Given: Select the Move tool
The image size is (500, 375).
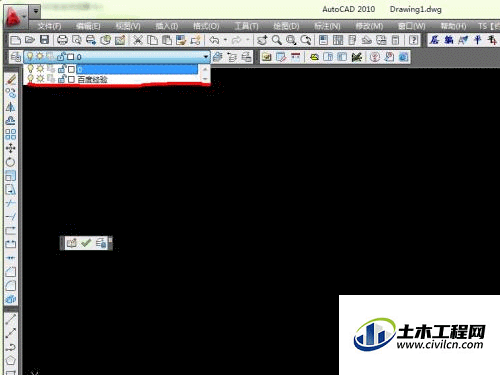Looking at the screenshot, I should pos(11,148).
